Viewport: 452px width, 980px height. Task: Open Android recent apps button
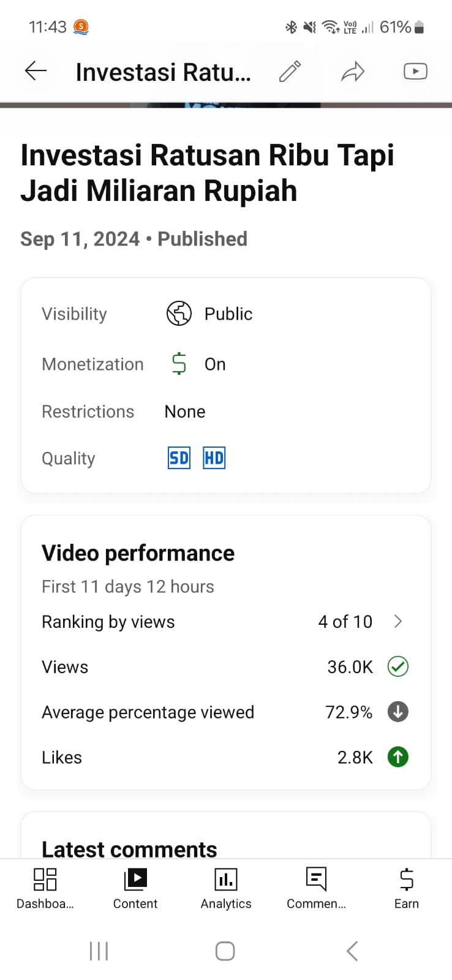click(x=99, y=951)
